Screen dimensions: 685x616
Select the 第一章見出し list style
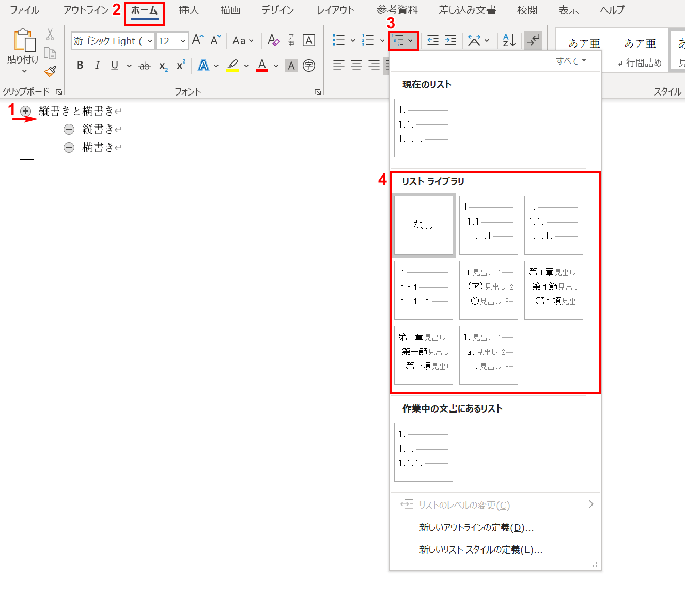point(424,355)
